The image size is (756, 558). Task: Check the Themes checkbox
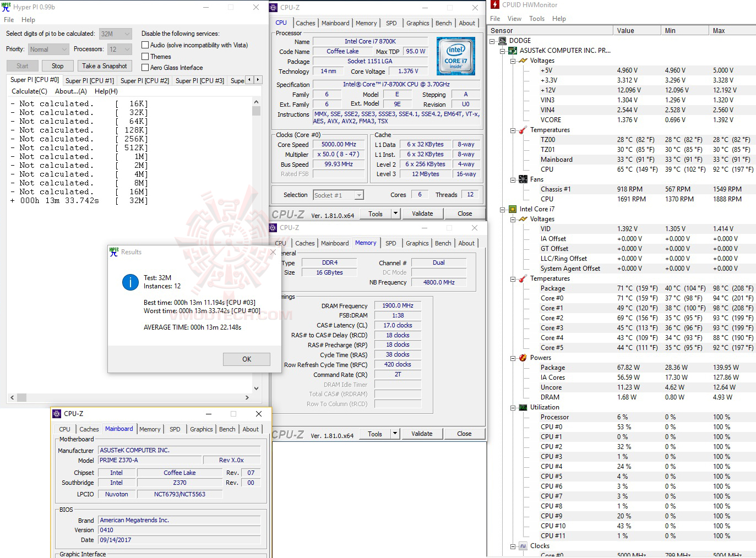(145, 56)
